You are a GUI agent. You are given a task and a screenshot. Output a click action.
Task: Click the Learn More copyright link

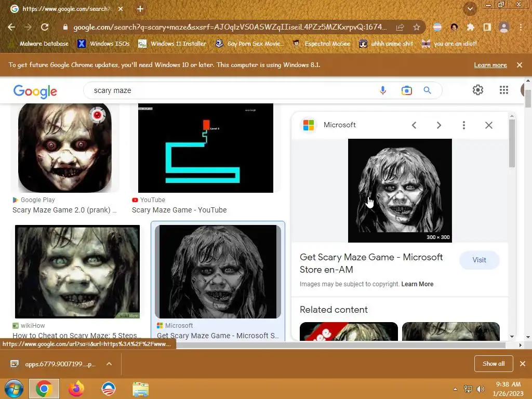417,284
